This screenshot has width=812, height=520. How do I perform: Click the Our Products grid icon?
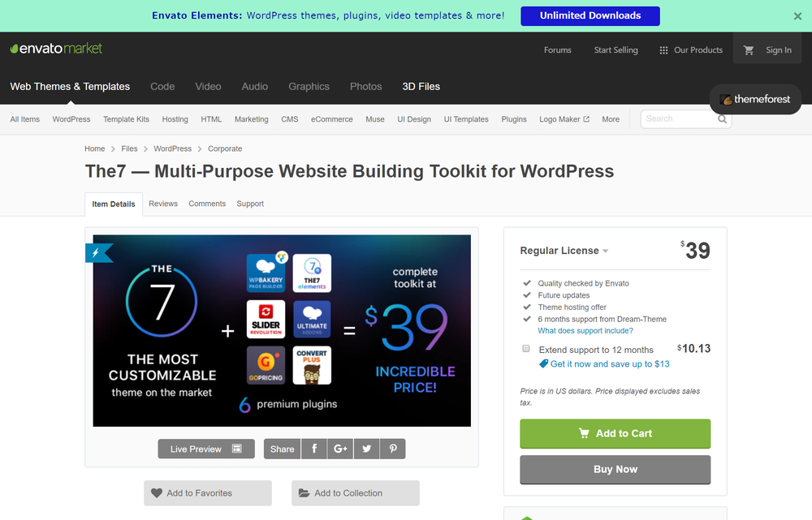pos(663,50)
